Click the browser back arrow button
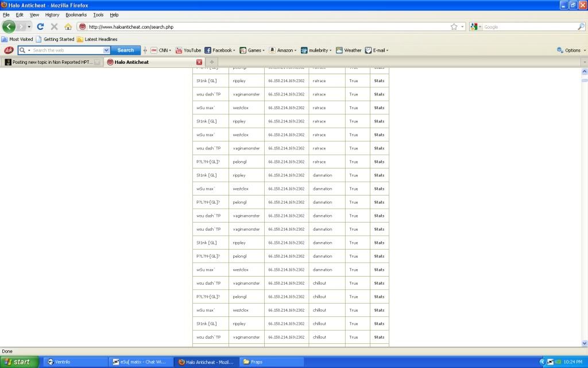The height and width of the screenshot is (368, 588). (x=9, y=26)
